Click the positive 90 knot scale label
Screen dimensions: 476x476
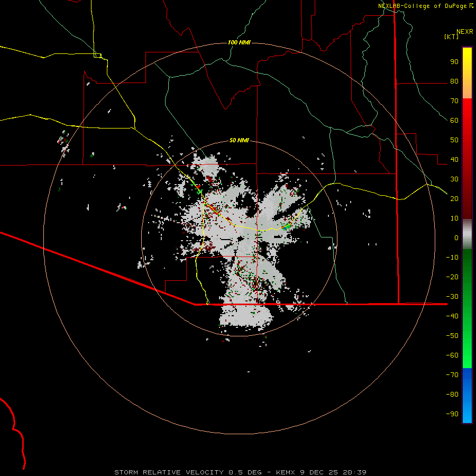(x=454, y=62)
